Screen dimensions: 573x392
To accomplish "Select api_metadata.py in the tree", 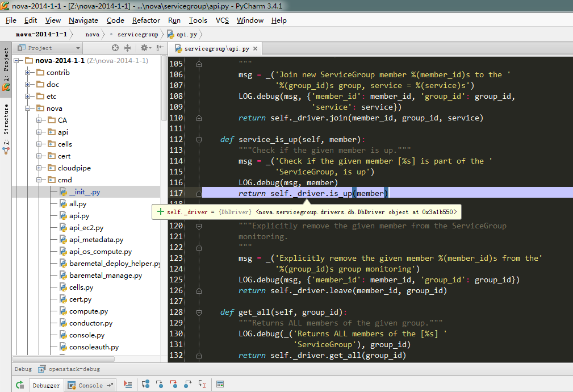I will (x=96, y=240).
